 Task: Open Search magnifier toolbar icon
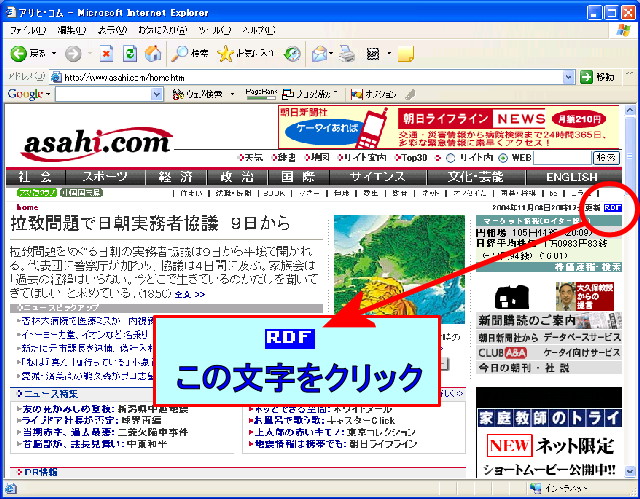[x=179, y=53]
